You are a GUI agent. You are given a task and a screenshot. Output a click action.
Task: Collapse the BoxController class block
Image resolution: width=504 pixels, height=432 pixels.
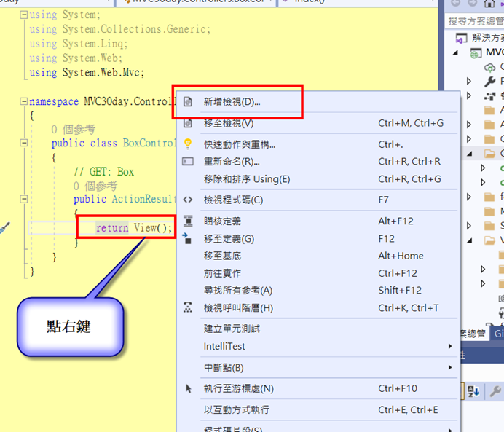(24, 143)
